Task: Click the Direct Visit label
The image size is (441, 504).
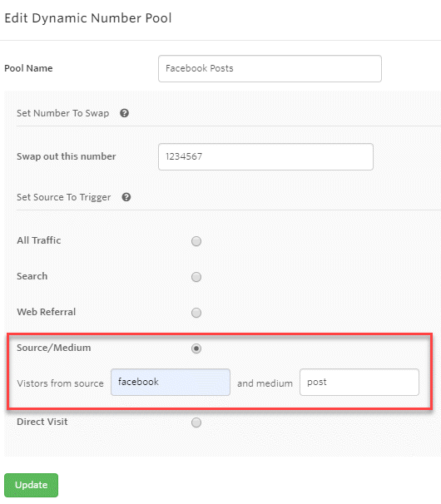Action: (42, 422)
